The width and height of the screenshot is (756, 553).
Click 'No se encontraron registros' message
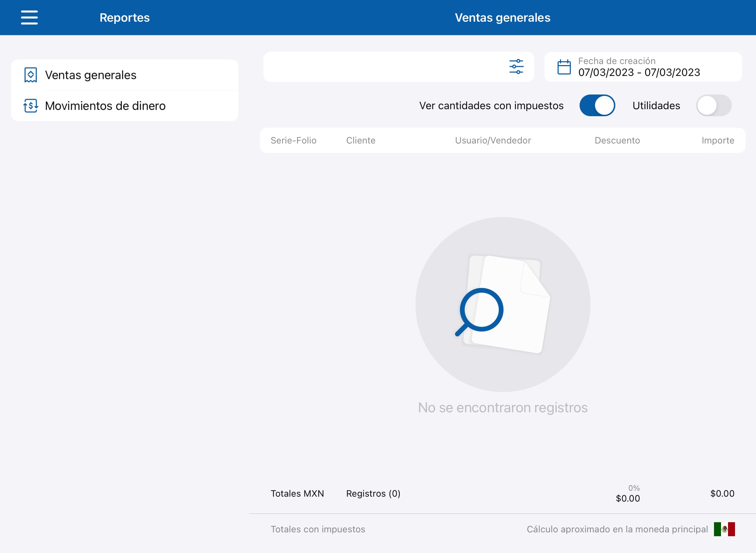[x=503, y=408]
